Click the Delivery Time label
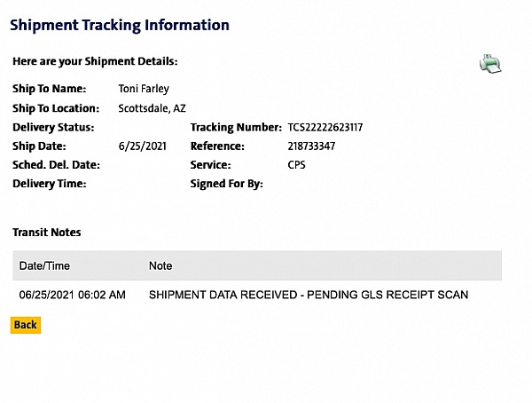This screenshot has width=532, height=403. pyautogui.click(x=50, y=185)
